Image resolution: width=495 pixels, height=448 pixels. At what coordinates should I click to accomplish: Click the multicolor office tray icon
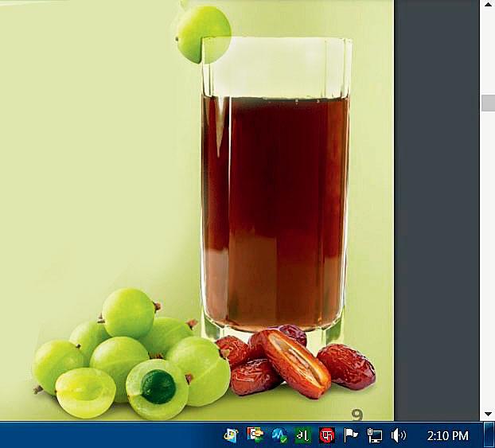[x=255, y=435]
